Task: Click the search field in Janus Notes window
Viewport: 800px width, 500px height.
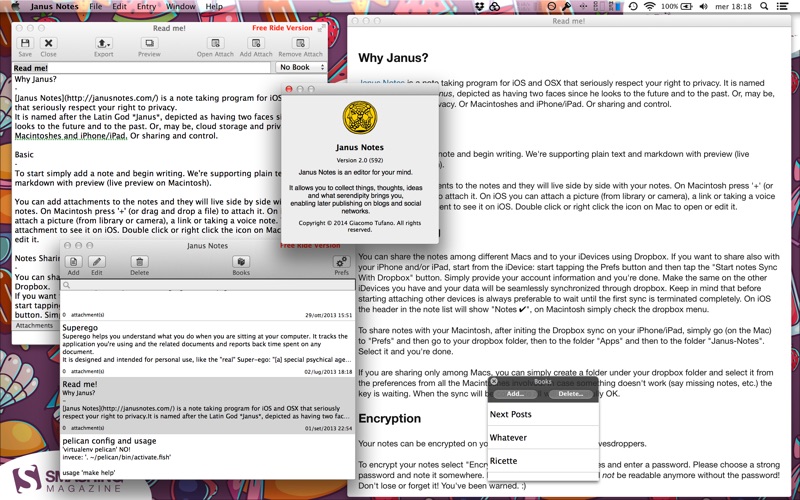Action: pos(208,285)
